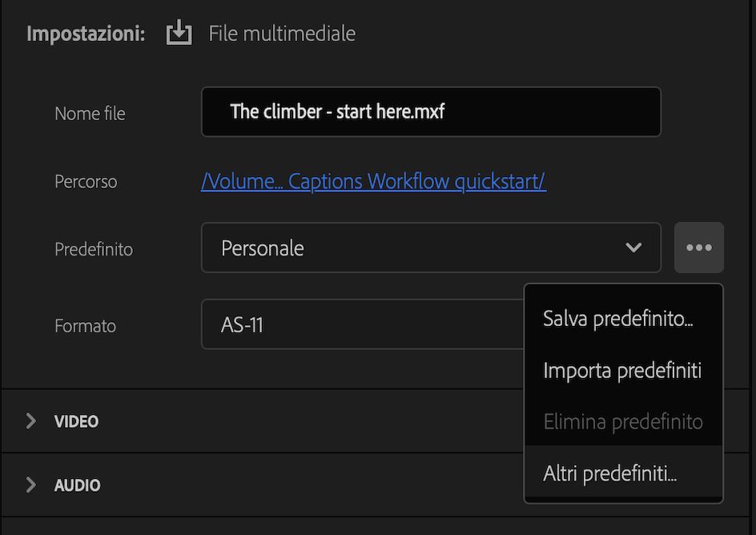Screen dimensions: 756x535
Task: Click the "File multimediale" label in the header
Action: 282,33
